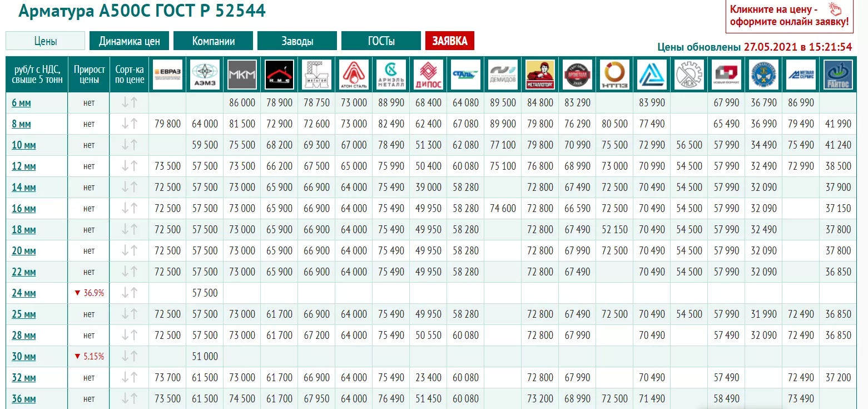Open the Атон Сталь logo
This screenshot has width=868, height=409.
[354, 74]
